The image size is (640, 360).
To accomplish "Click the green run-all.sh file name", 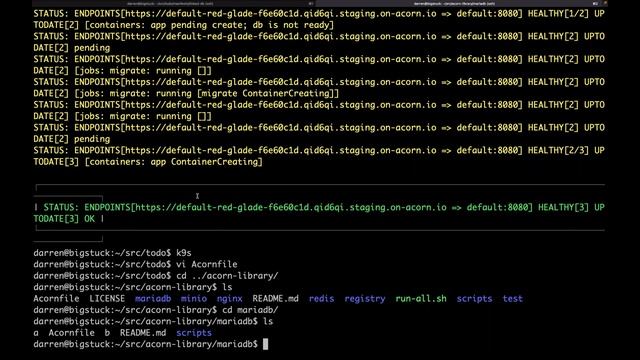I will tap(420, 298).
